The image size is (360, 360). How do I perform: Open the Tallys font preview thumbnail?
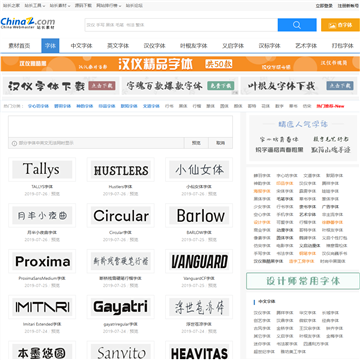point(42,169)
